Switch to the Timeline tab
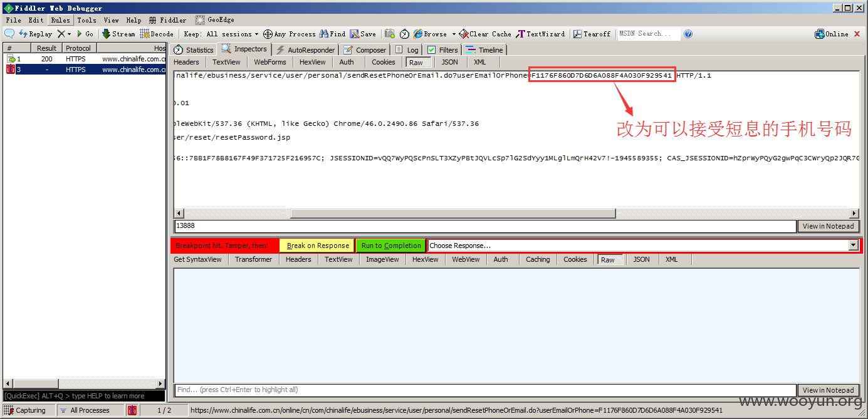This screenshot has height=419, width=868. pyautogui.click(x=484, y=49)
